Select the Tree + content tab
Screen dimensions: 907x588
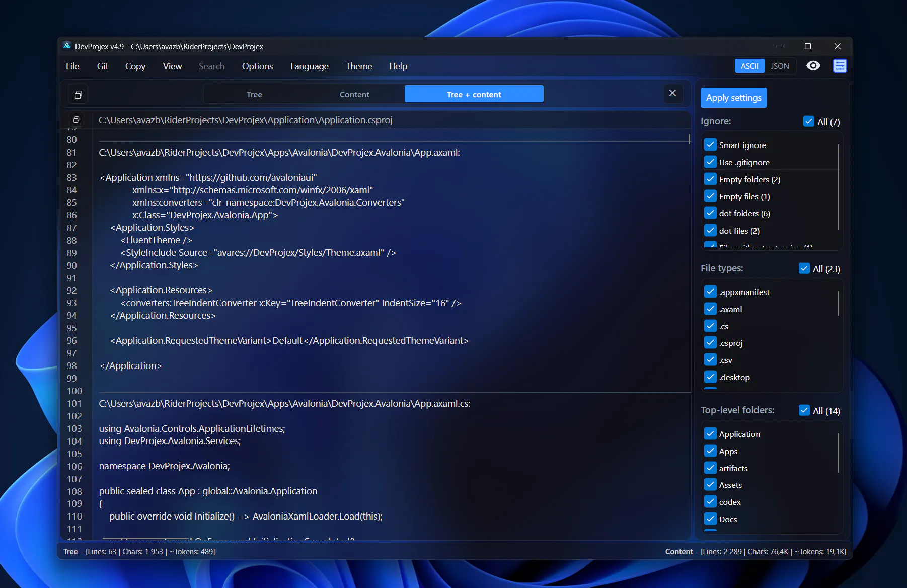474,94
